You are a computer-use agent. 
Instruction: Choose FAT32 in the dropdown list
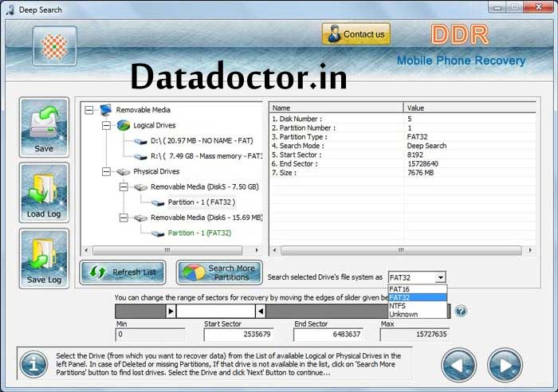pyautogui.click(x=417, y=297)
